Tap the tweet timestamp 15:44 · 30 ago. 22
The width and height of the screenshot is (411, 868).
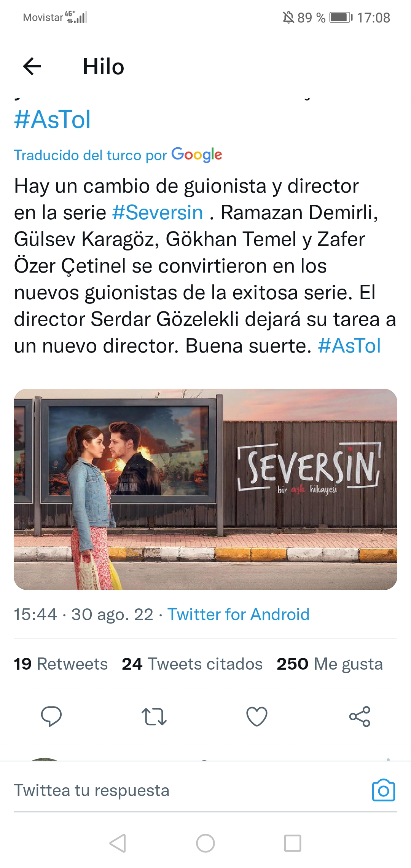tap(84, 614)
